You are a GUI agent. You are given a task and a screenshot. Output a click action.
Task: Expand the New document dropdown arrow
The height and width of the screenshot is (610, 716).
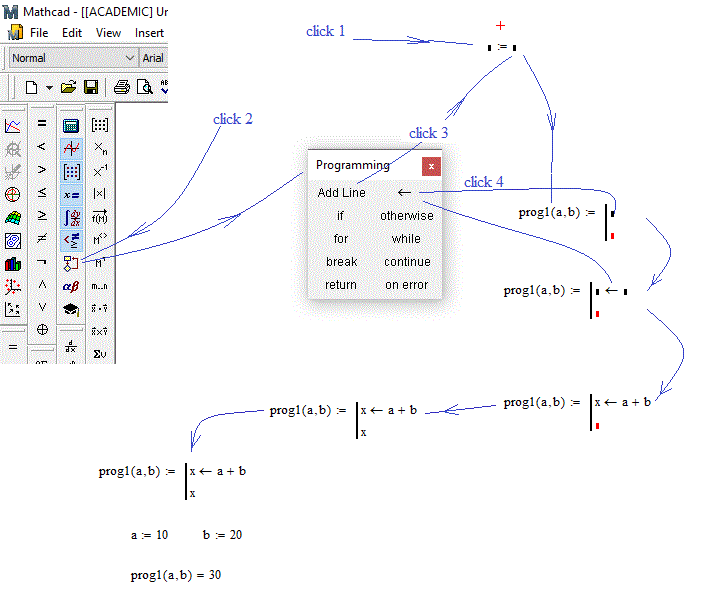pyautogui.click(x=49, y=87)
